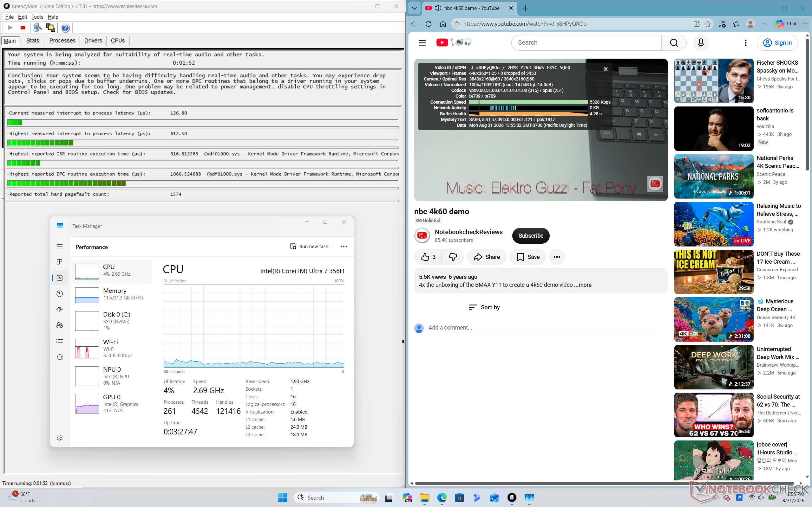Screen dimensions: 812x507
Task: Stop the LatencyMon monitoring with red square
Action: [x=23, y=28]
